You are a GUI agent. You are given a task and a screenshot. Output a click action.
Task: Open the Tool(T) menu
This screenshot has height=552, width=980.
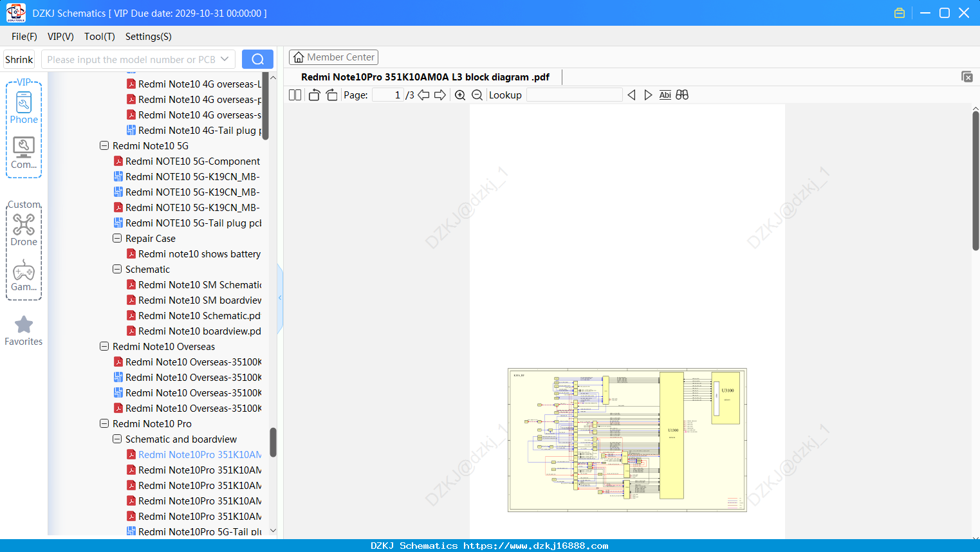coord(100,36)
